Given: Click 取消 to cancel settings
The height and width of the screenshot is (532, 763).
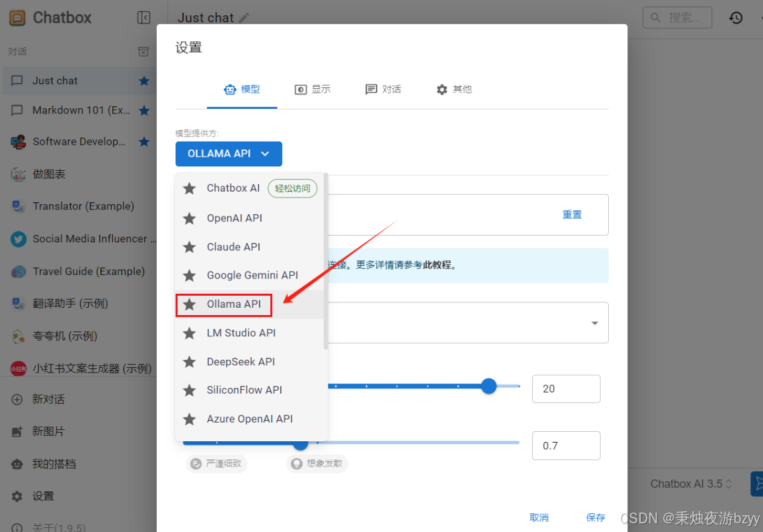Looking at the screenshot, I should pos(539,517).
